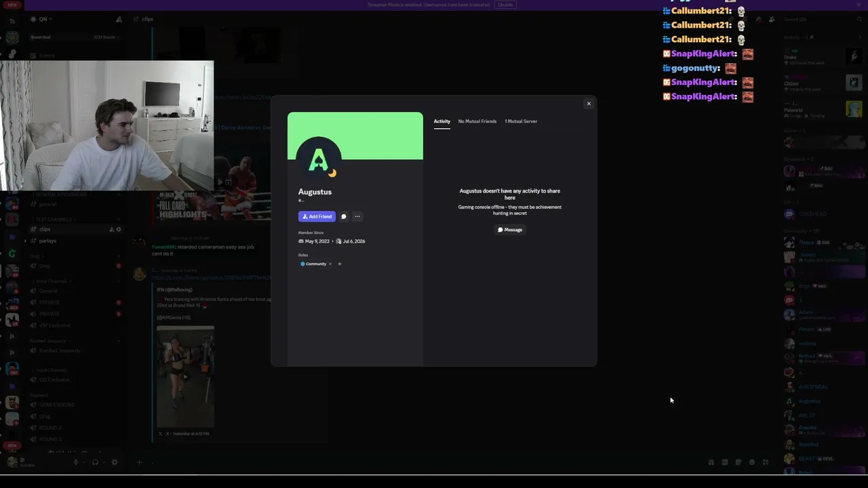Click Augustus's profile avatar

pyautogui.click(x=319, y=160)
